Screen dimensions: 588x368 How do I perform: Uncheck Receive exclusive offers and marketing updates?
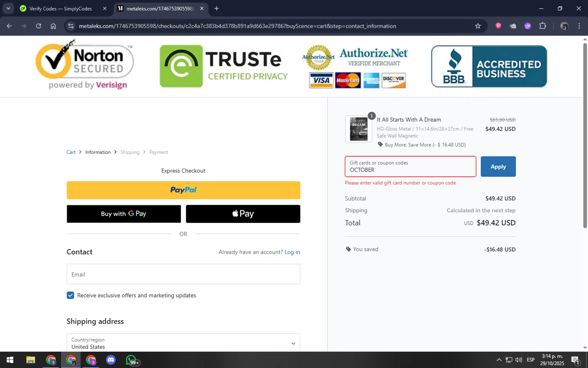pos(70,295)
